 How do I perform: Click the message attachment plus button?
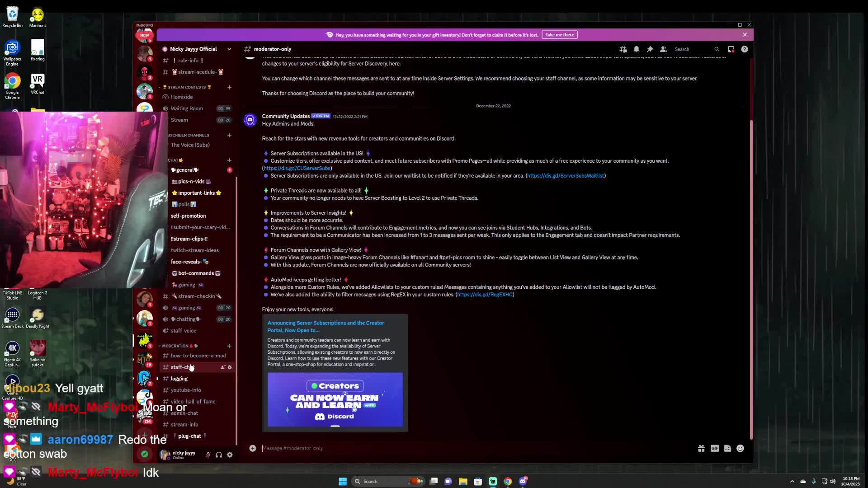253,448
